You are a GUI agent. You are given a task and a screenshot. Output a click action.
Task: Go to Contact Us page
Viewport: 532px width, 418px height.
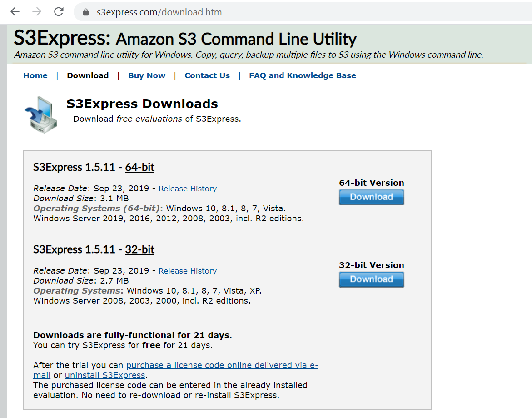point(207,75)
